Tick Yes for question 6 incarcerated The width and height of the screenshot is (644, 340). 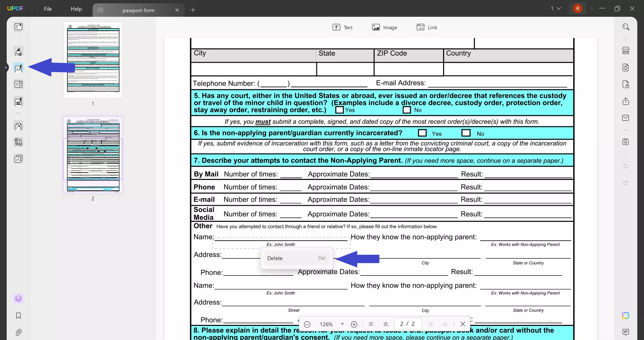pos(422,133)
